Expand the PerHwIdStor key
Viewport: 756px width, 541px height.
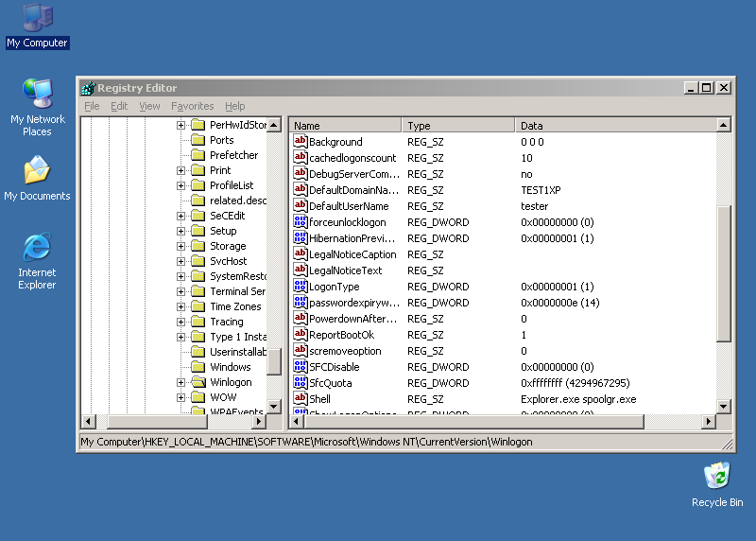180,125
